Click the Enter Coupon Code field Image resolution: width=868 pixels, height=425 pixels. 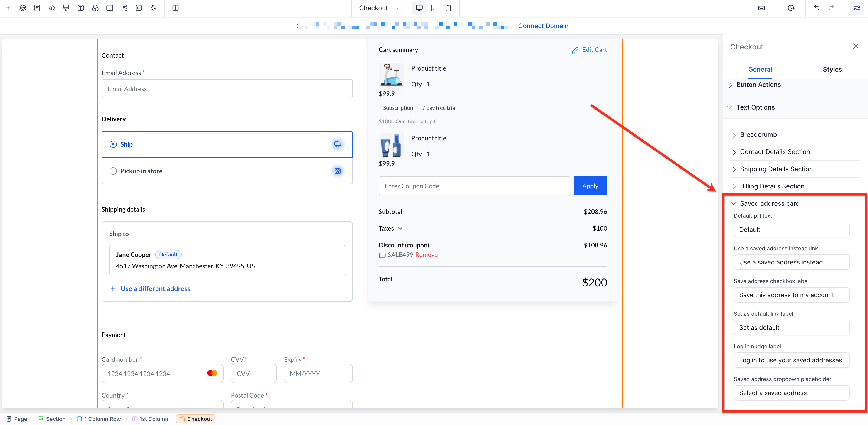474,186
